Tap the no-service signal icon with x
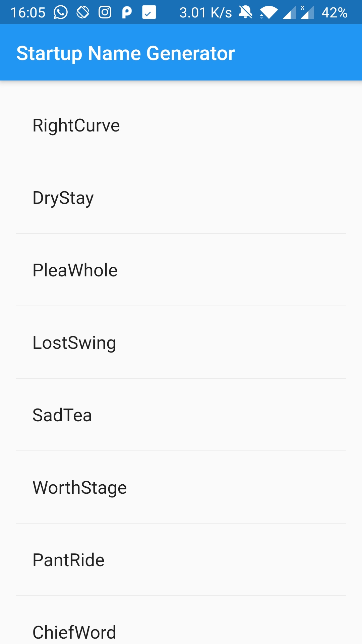This screenshot has height=644, width=362. coord(307,13)
